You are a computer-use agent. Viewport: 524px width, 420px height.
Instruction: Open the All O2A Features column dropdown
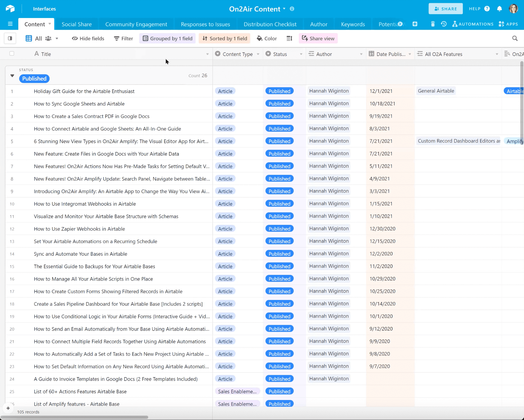[497, 54]
